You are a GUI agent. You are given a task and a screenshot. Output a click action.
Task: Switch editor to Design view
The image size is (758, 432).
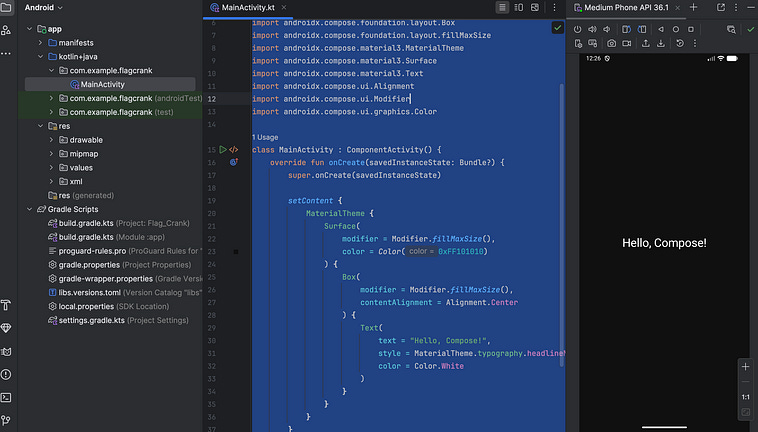point(535,7)
